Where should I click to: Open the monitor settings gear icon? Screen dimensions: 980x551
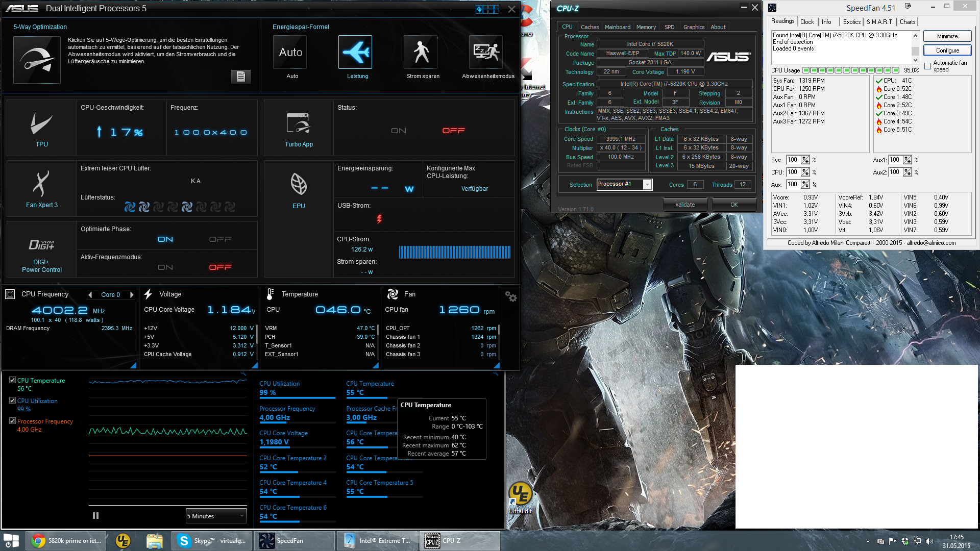click(x=510, y=296)
